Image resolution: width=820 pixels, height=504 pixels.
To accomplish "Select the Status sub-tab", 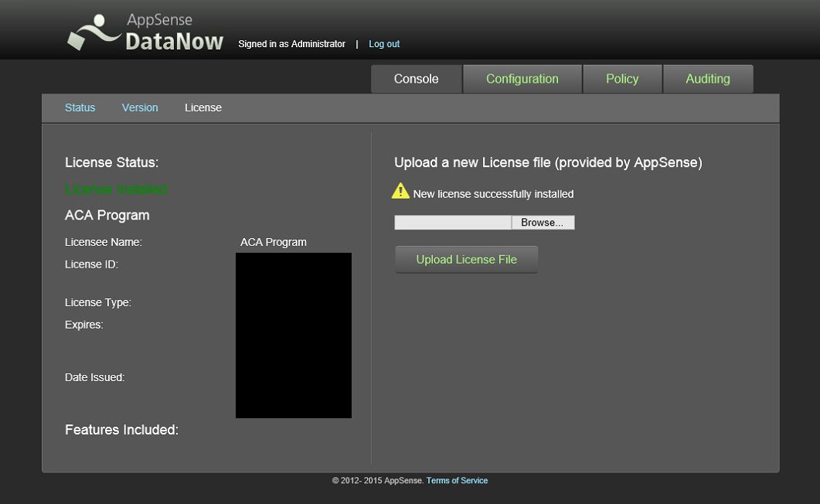I will point(80,107).
